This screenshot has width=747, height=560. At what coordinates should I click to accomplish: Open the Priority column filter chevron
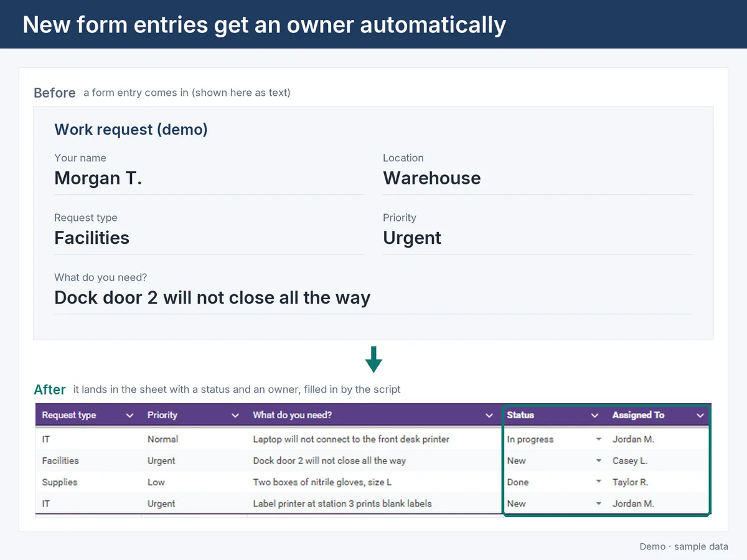(x=235, y=416)
